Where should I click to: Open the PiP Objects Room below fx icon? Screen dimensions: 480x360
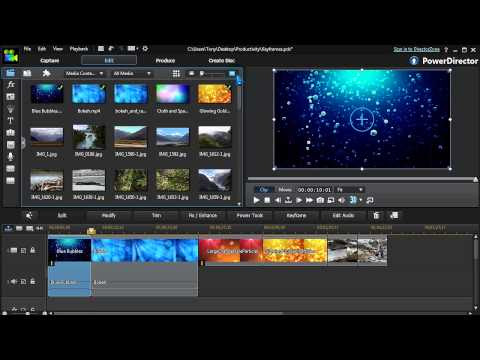tap(11, 97)
